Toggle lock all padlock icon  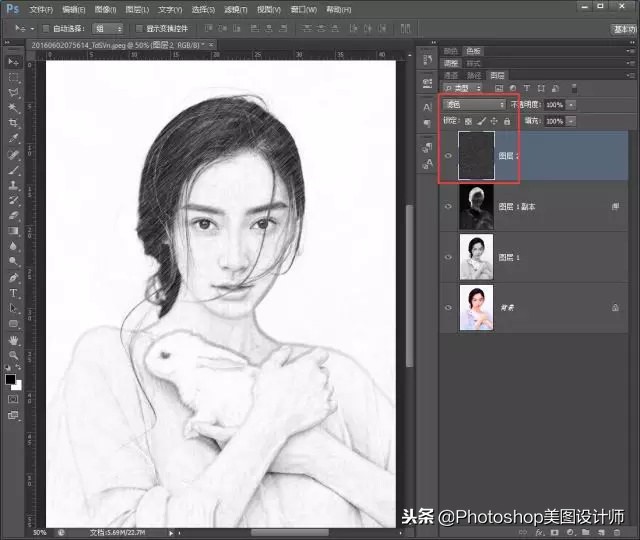tap(507, 121)
